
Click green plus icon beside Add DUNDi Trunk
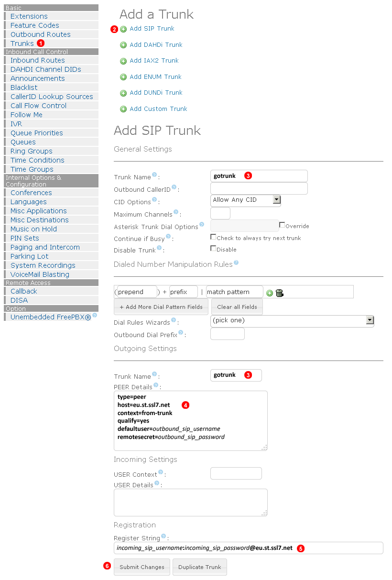pyautogui.click(x=123, y=93)
